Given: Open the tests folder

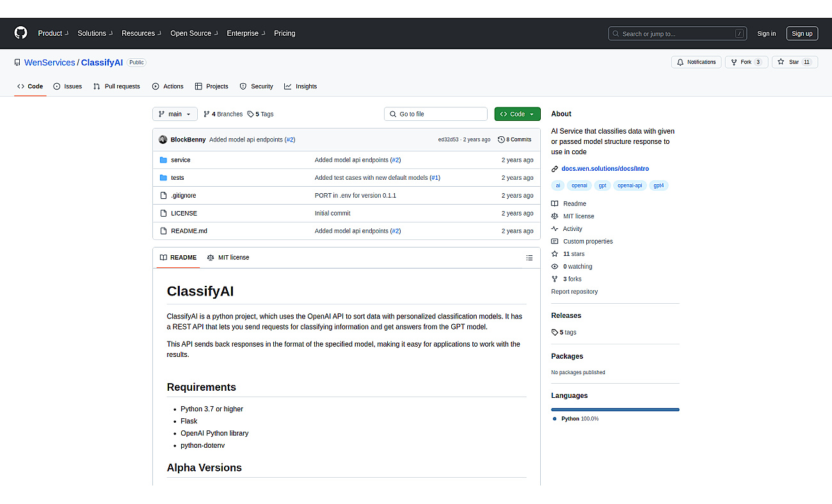Looking at the screenshot, I should (x=177, y=178).
